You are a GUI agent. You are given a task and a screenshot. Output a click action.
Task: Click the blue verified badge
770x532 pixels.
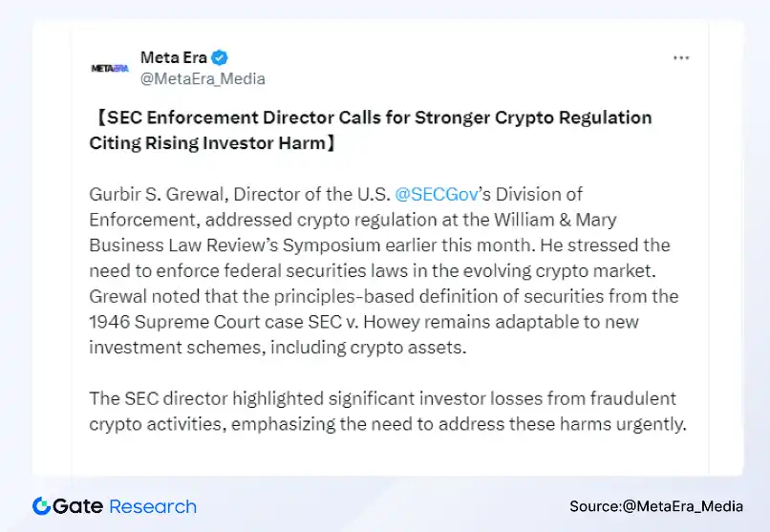[219, 57]
